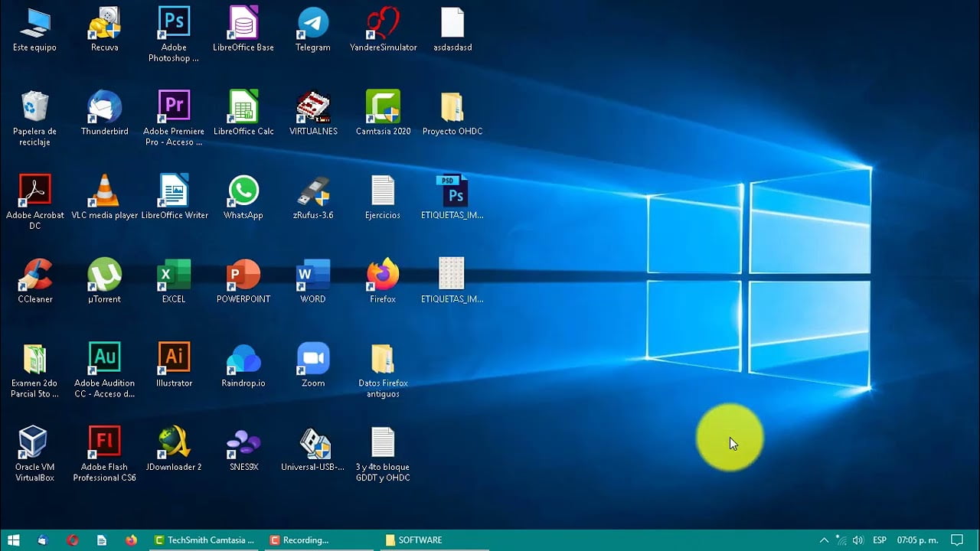
Task: Select the JDownloader 2 shortcut
Action: click(174, 448)
